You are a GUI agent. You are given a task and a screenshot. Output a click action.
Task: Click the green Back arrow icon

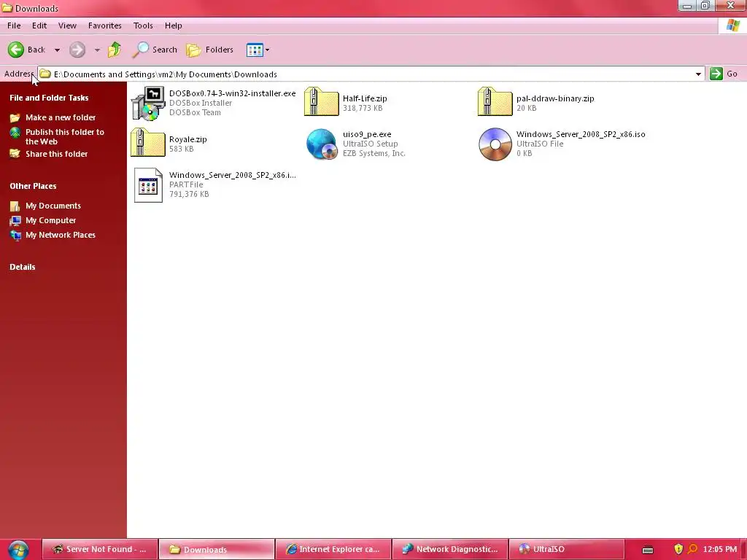(16, 50)
